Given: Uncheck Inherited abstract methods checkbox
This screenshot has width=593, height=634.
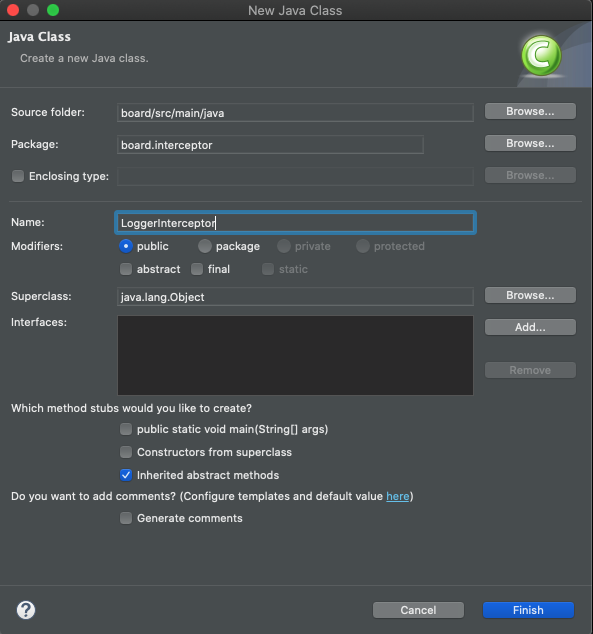Looking at the screenshot, I should point(126,475).
